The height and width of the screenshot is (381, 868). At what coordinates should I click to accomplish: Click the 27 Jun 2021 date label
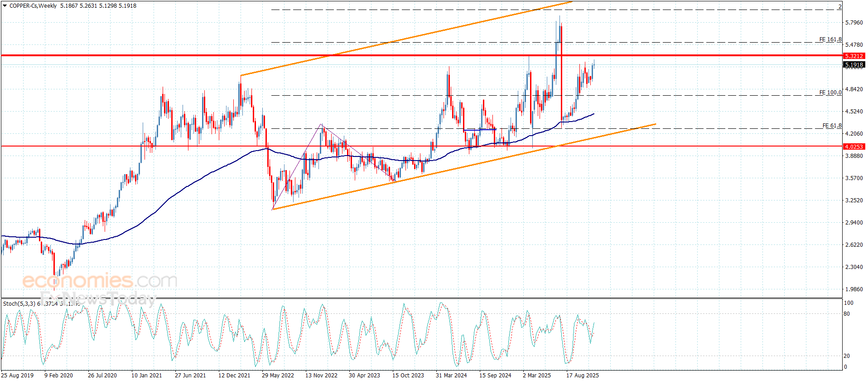coord(190,375)
